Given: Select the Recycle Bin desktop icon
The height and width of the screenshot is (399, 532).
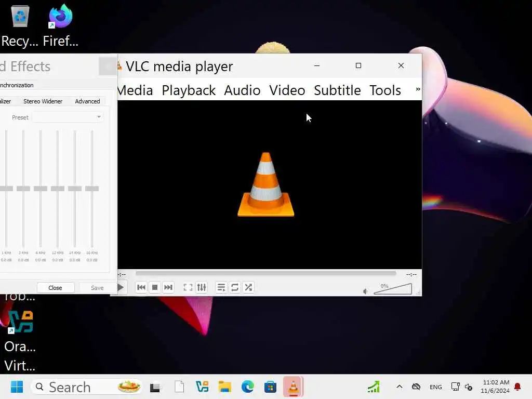Looking at the screenshot, I should coord(20,26).
